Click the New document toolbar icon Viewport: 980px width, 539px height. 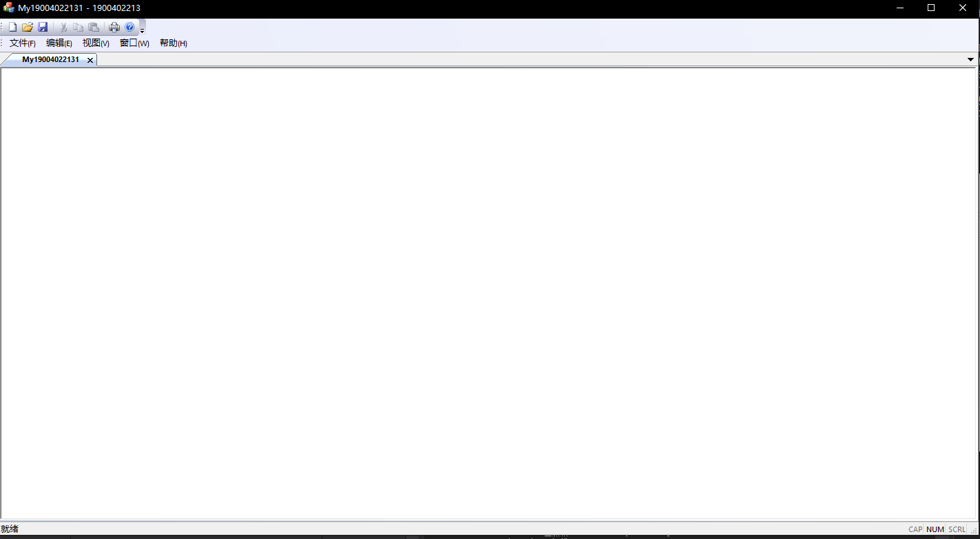pos(12,28)
